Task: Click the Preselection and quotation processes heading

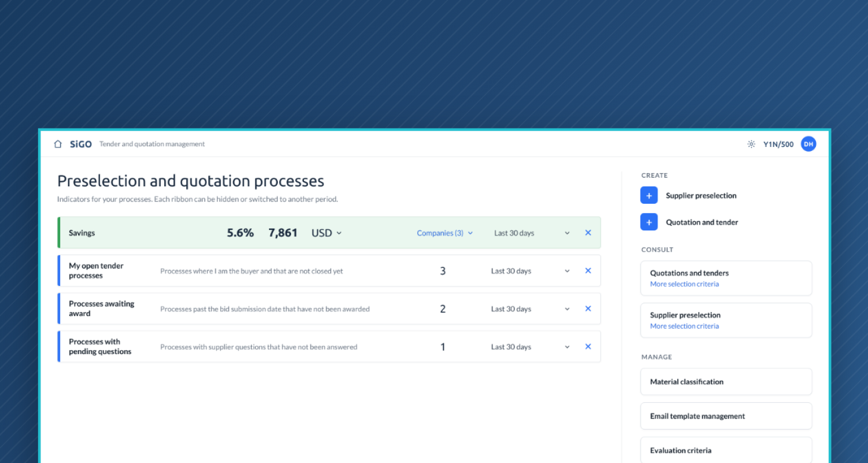Action: click(x=190, y=181)
